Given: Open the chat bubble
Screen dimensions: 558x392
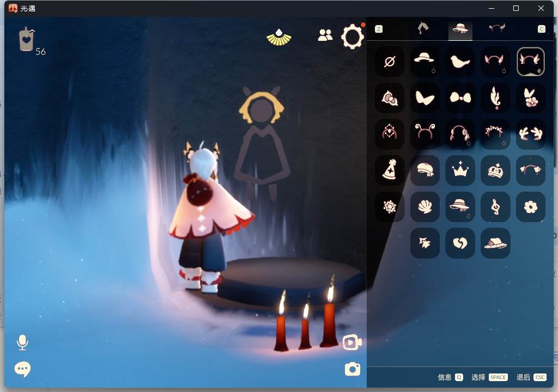Looking at the screenshot, I should [x=22, y=369].
